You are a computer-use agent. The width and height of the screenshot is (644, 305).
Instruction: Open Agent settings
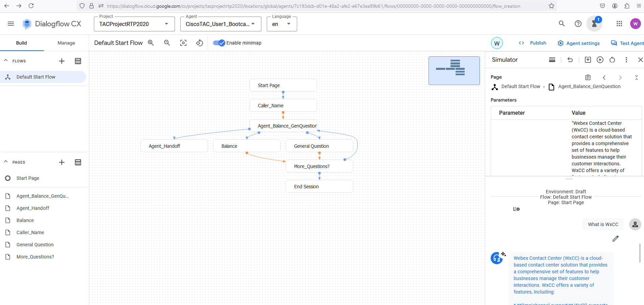(578, 43)
